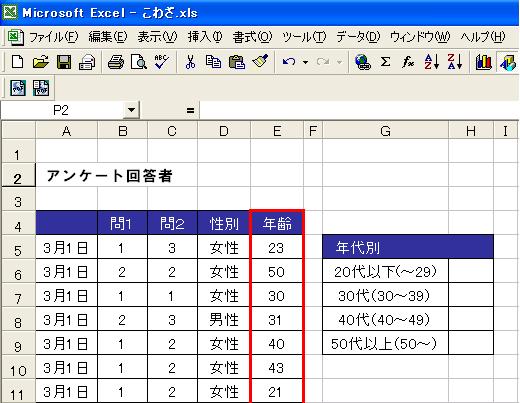520x403 pixels.
Task: Select the 30代(30～39) cell
Action: pos(386,295)
